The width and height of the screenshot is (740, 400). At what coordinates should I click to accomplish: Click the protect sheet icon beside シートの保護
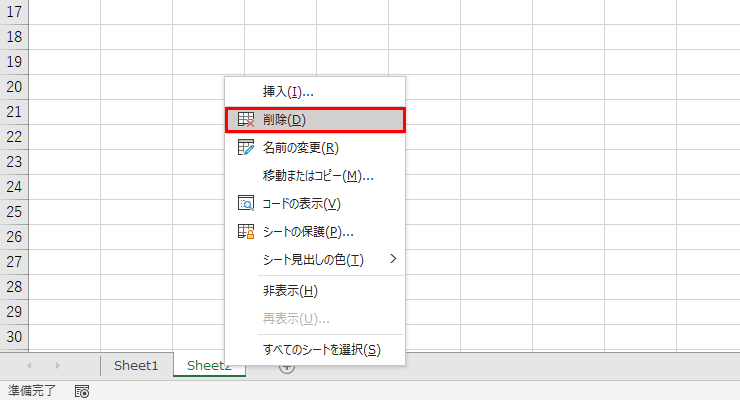coord(245,232)
